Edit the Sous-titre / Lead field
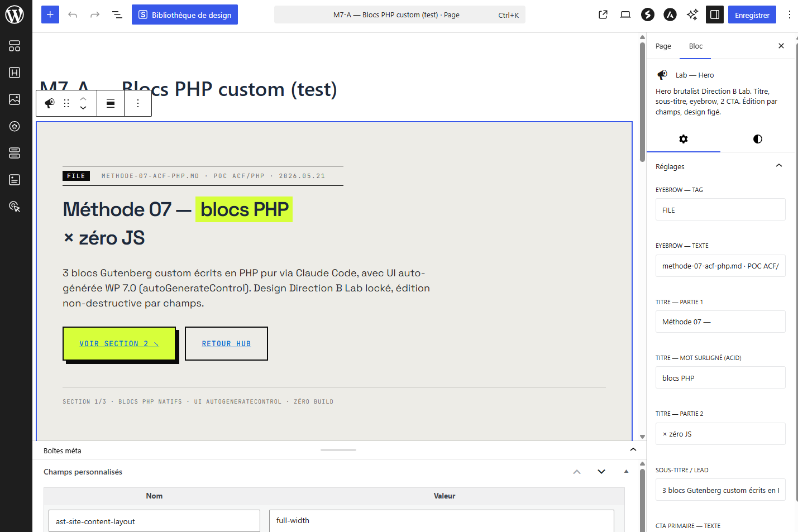The height and width of the screenshot is (532, 798). point(720,490)
